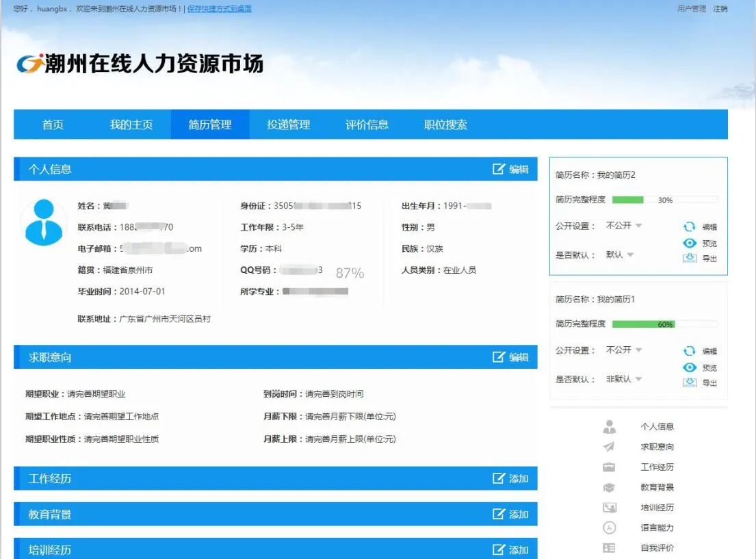This screenshot has width=756, height=559.
Task: Click 请完善到岗时间 placeholder text
Action: [x=335, y=393]
